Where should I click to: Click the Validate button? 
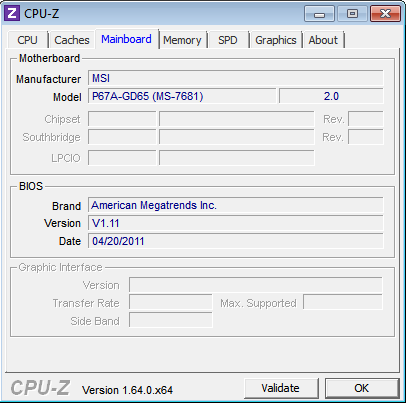pyautogui.click(x=281, y=388)
